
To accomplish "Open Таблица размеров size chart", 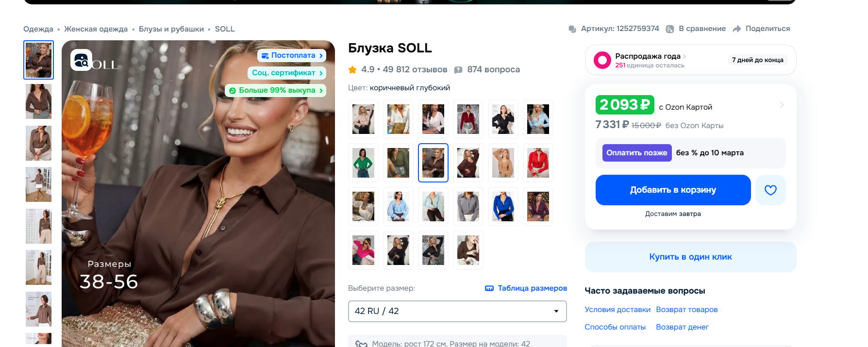I will (x=526, y=288).
